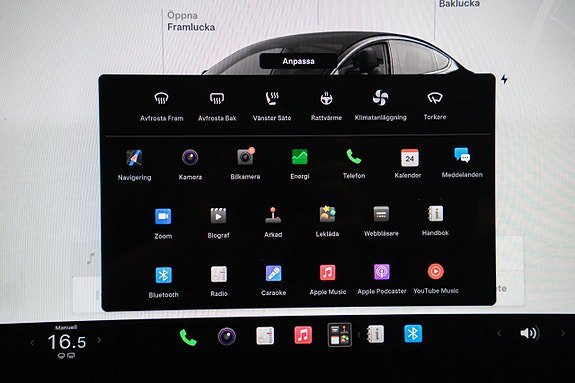Increase temperature with right arrow

tap(99, 340)
